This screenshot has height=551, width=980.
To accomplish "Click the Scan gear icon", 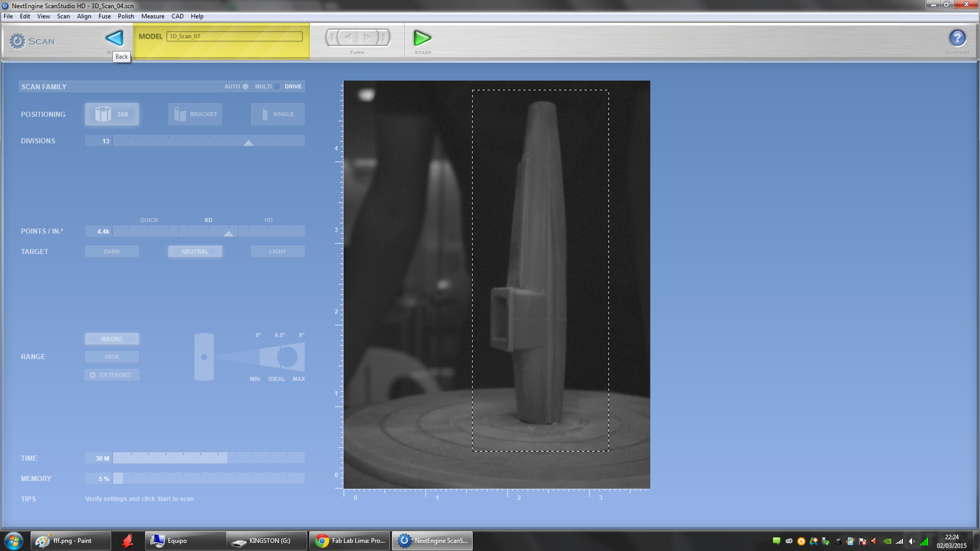I will 17,41.
